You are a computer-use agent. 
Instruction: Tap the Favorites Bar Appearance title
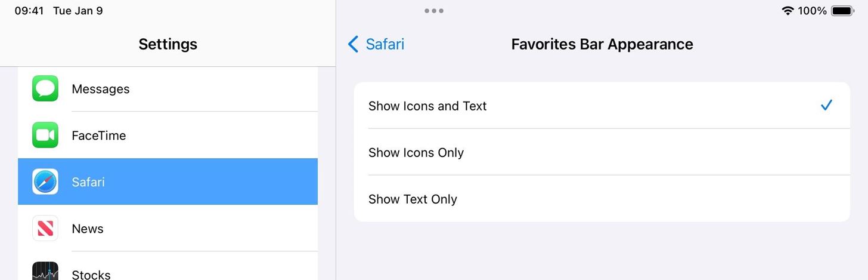(602, 44)
